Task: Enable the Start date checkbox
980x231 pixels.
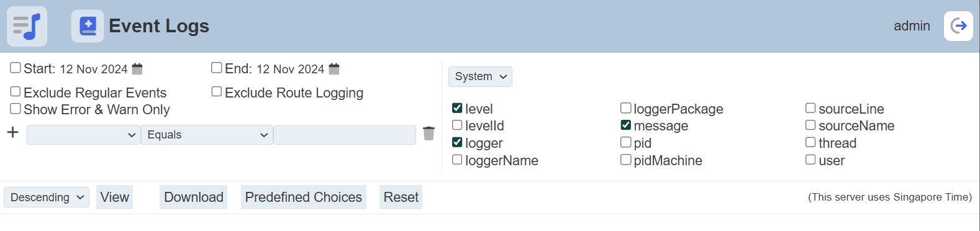Action: (16, 68)
